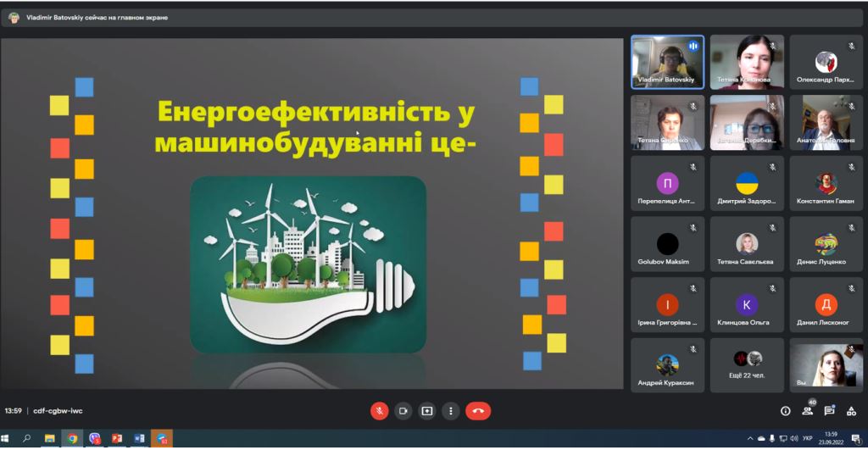Open PowerPoint from the taskbar

click(117, 438)
